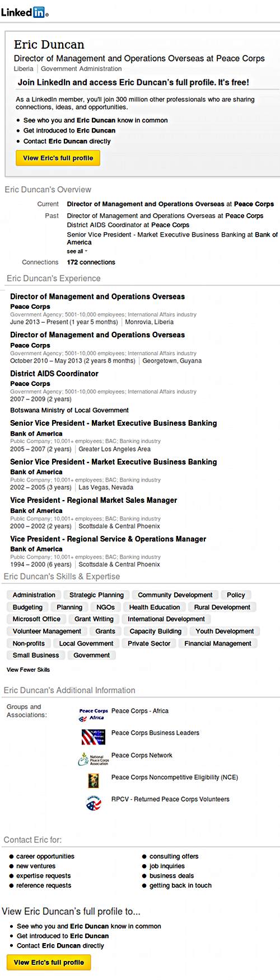280x980 pixels.
Task: Select the Strategic Planning skill tag
Action: [x=96, y=595]
